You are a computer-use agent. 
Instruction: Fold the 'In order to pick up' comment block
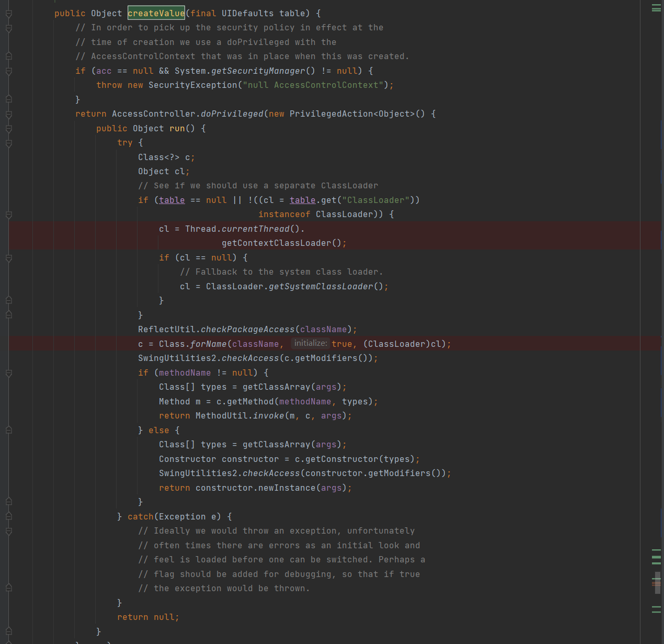click(x=9, y=28)
